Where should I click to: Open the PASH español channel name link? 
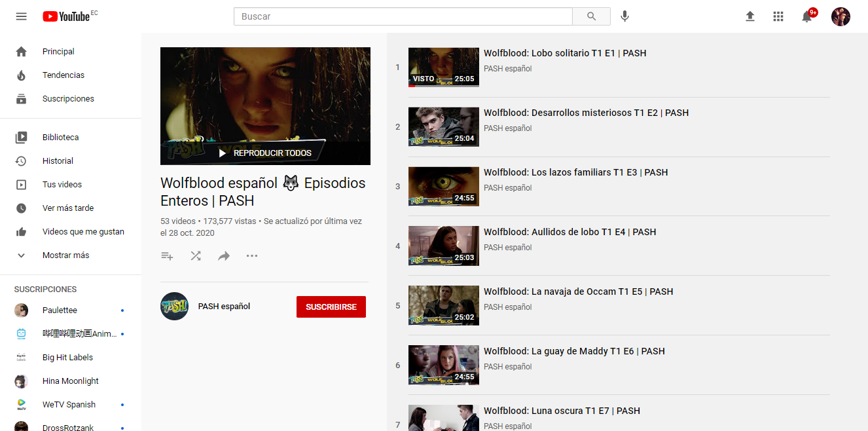click(x=224, y=307)
